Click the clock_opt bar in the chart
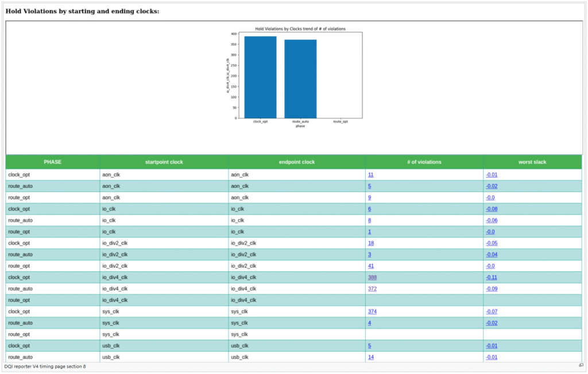The image size is (588, 374). point(260,77)
